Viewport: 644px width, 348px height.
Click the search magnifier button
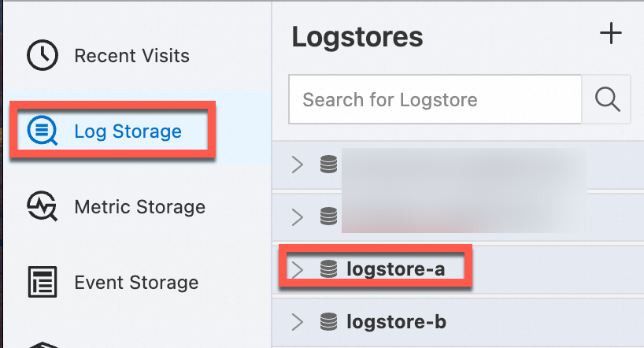[x=606, y=99]
